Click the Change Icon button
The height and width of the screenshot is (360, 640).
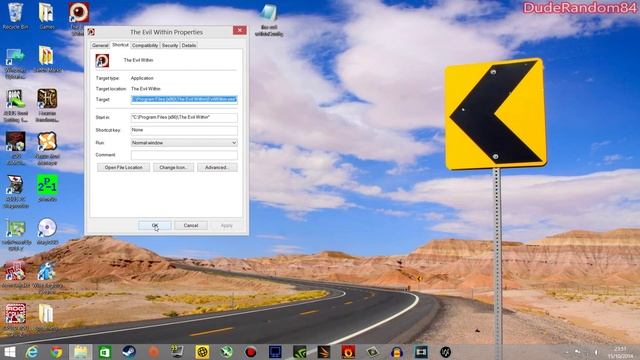173,167
